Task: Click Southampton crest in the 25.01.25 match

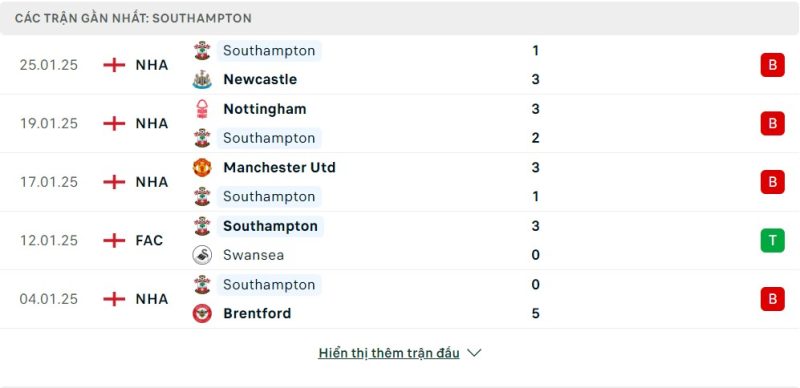Action: pos(202,51)
